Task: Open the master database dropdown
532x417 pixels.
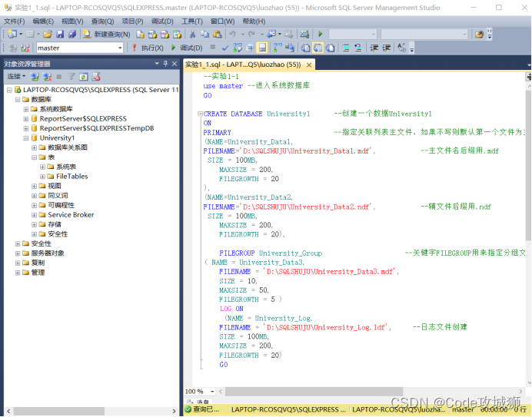Action: (120, 48)
